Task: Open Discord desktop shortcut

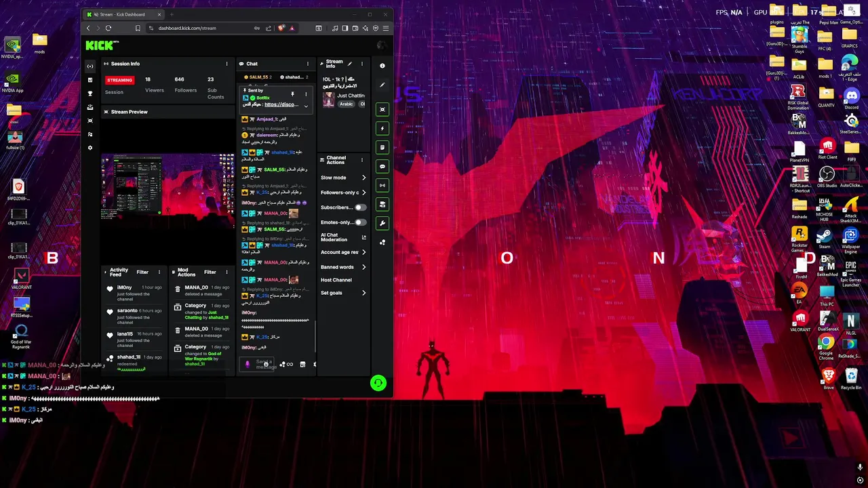Action: click(x=851, y=99)
